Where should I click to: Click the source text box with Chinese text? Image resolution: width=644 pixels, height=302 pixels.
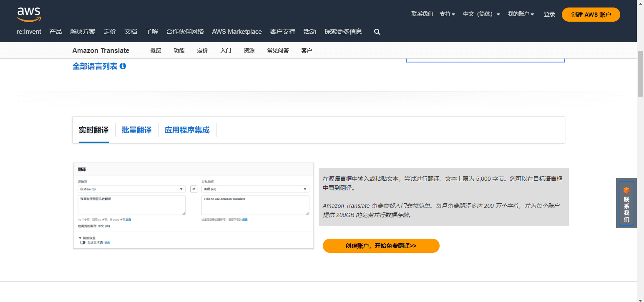click(x=131, y=205)
